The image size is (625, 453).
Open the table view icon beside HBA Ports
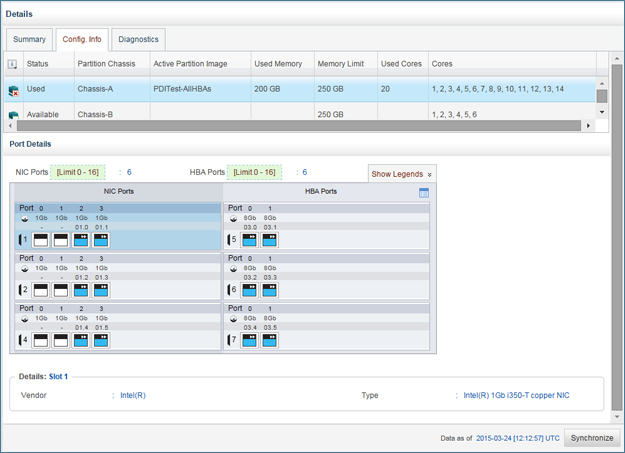424,192
